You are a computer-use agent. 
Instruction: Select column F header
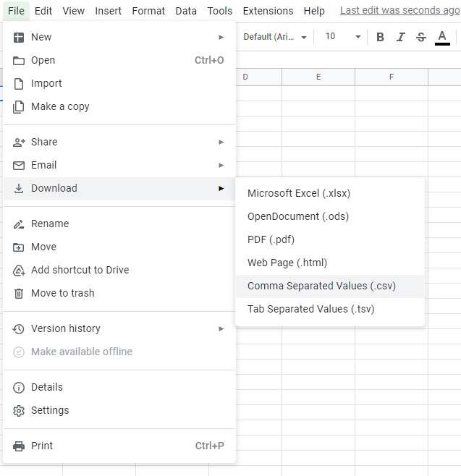point(391,77)
